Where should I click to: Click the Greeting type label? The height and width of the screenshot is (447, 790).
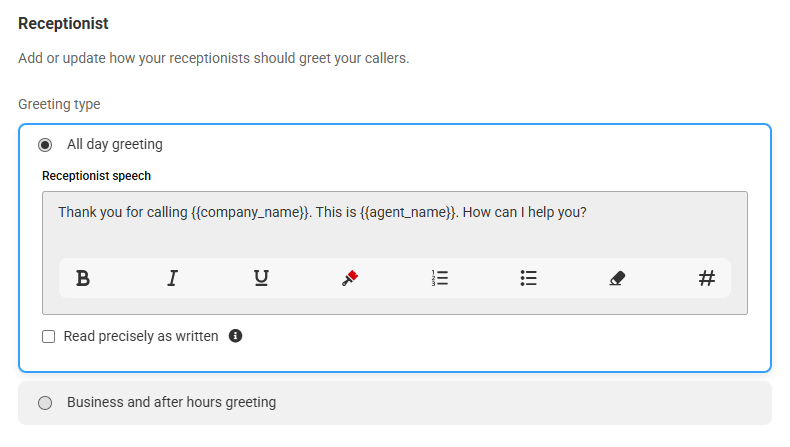tap(59, 104)
